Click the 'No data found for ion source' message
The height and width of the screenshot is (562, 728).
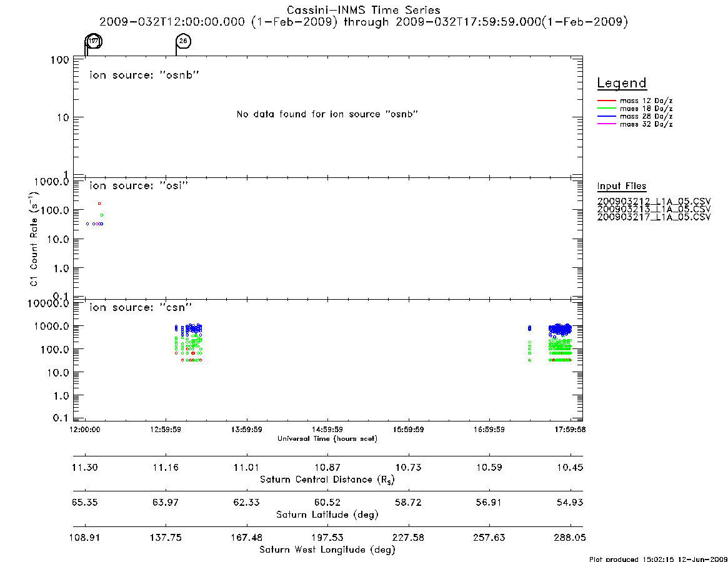[x=327, y=114]
